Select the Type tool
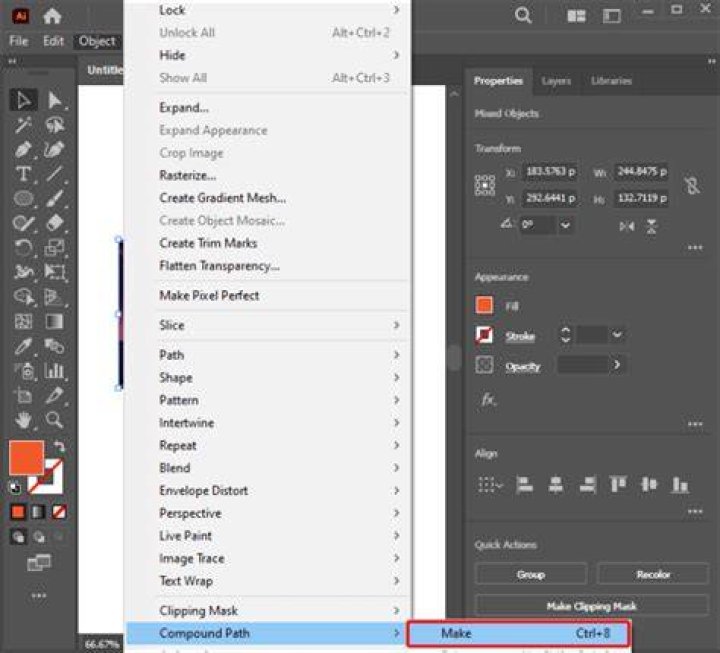This screenshot has width=720, height=653. 23,174
